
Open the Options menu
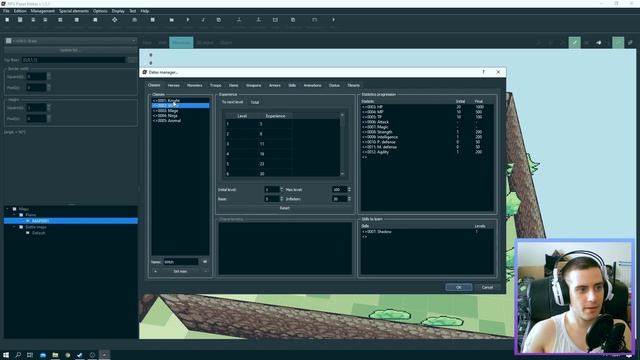click(100, 11)
